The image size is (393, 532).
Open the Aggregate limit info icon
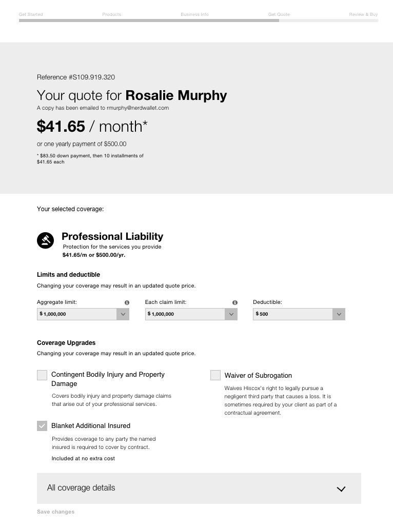(127, 302)
